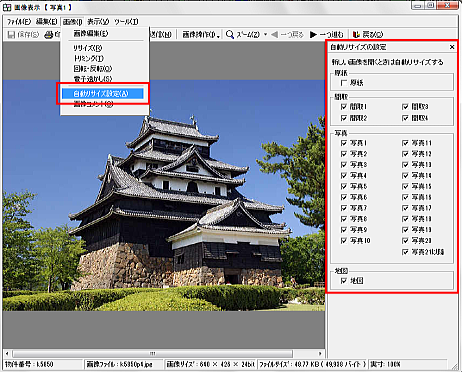Uncheck the 間取1 checkbox
The width and height of the screenshot is (462, 372).
[344, 107]
